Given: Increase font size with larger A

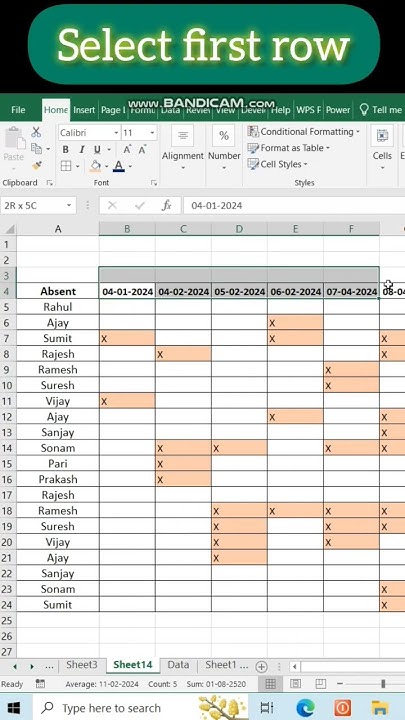Looking at the screenshot, I should click(x=127, y=150).
